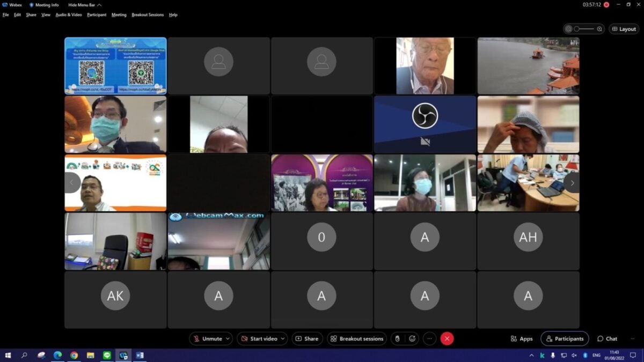Open the more options ellipsis button
The height and width of the screenshot is (362, 644).
(x=429, y=338)
